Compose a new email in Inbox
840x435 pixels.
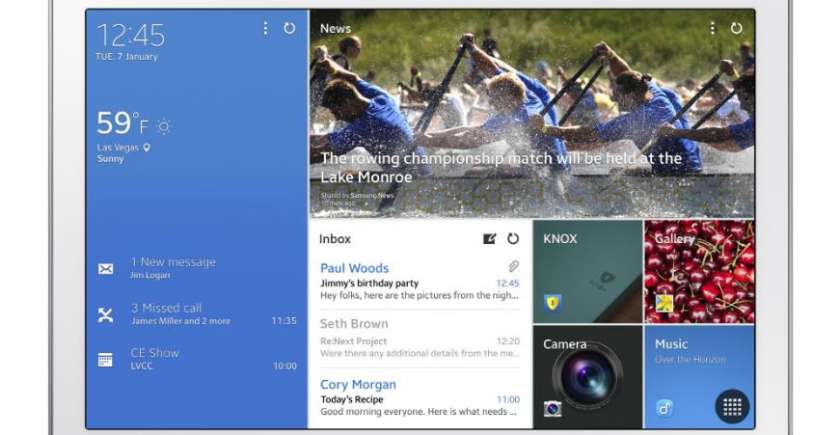pos(489,239)
